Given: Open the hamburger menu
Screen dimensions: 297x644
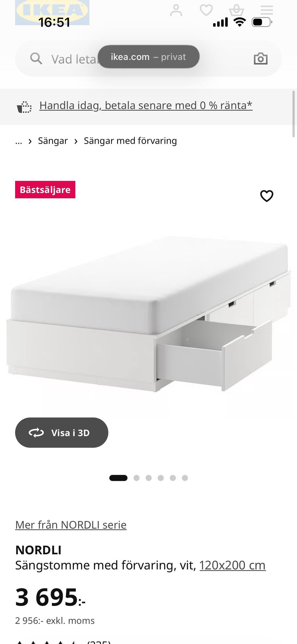Looking at the screenshot, I should (266, 10).
